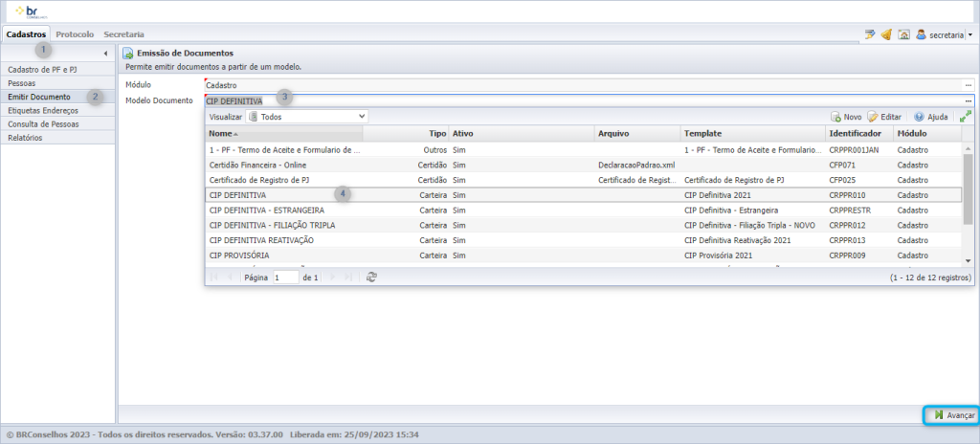Go to first page of grid
Image resolution: width=980 pixels, height=444 pixels.
pyautogui.click(x=215, y=277)
